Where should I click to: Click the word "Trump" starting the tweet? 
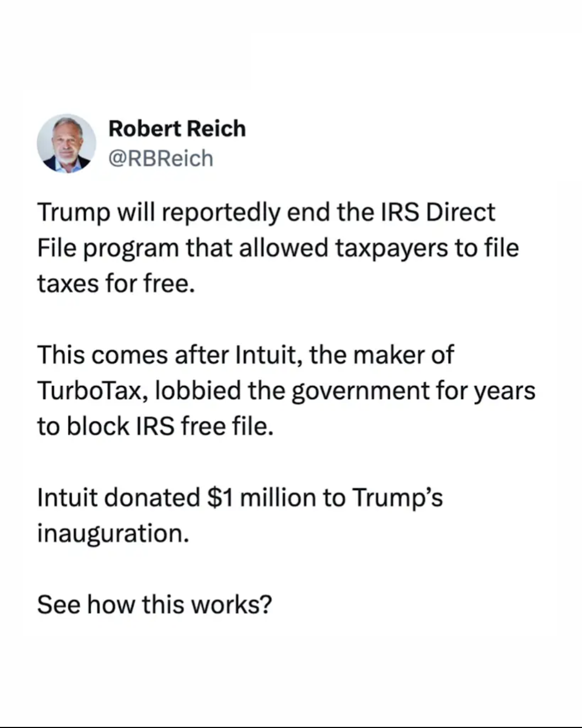pos(73,212)
